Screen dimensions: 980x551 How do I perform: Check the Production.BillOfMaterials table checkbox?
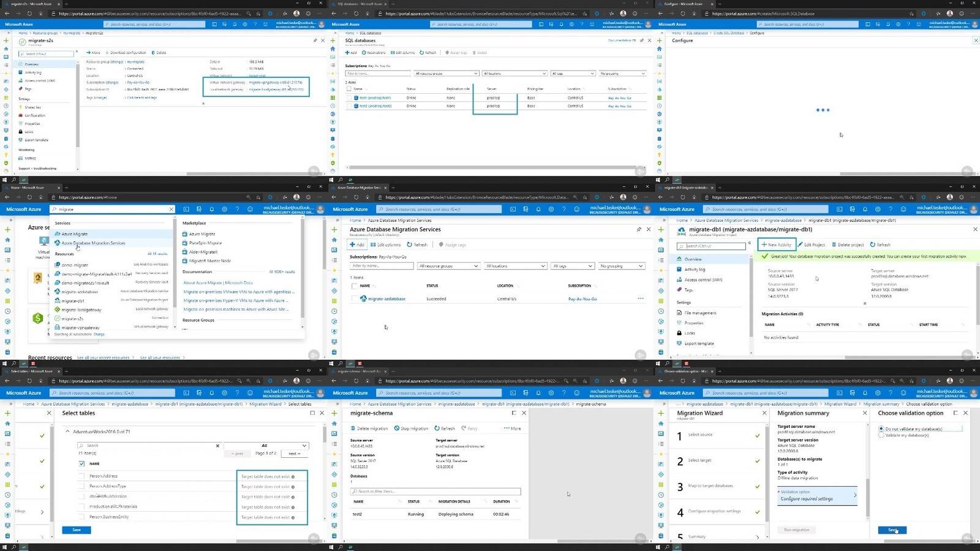click(81, 506)
